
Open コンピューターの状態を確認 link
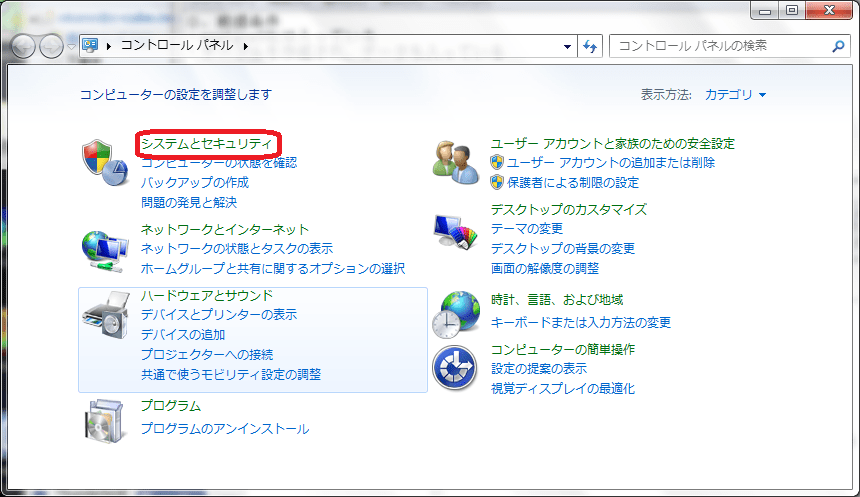pos(219,162)
